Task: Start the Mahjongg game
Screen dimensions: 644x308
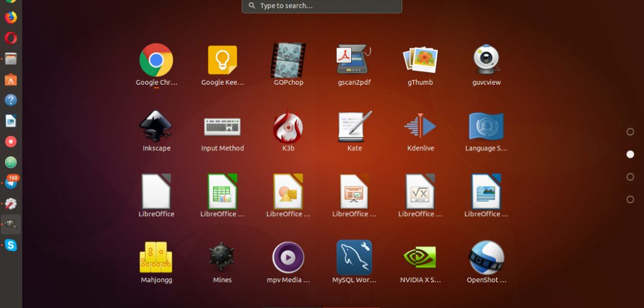Action: [156, 257]
